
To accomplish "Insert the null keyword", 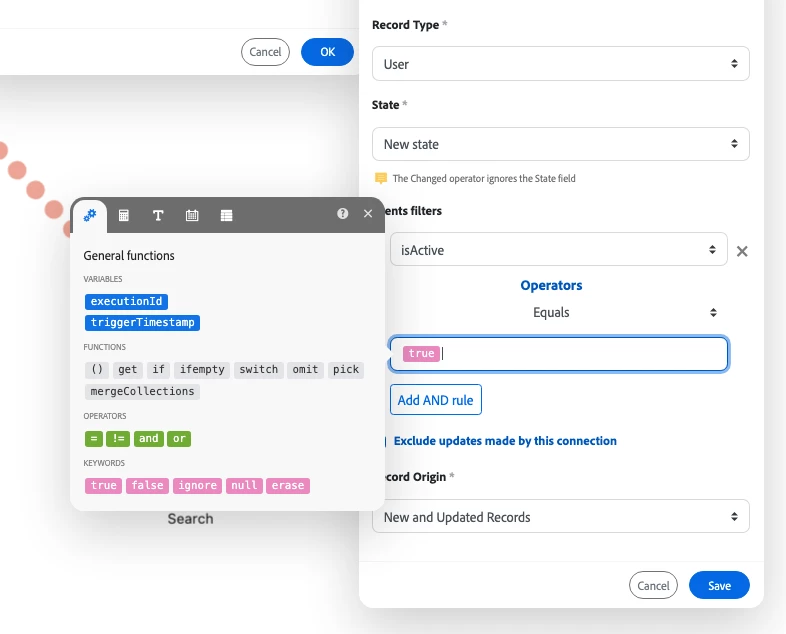I will click(x=244, y=486).
